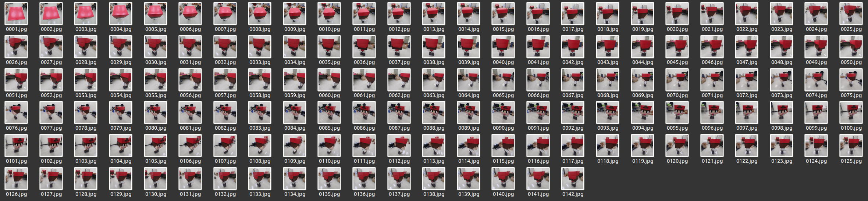Select the 0072.jpg file name
Image resolution: width=868 pixels, height=201 pixels.
747,95
